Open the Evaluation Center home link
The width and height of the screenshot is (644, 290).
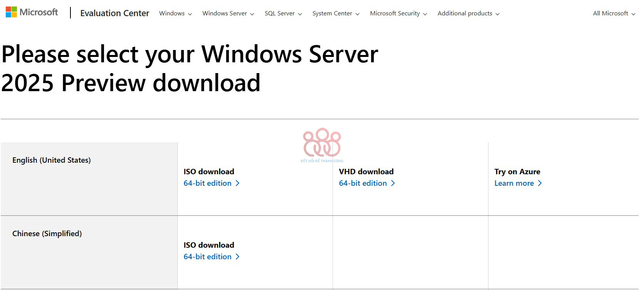(x=114, y=13)
